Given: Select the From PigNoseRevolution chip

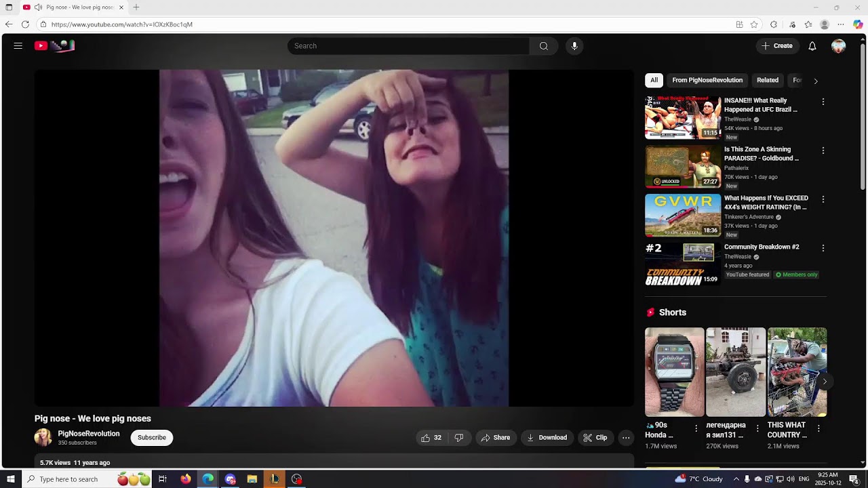Looking at the screenshot, I should coord(707,80).
